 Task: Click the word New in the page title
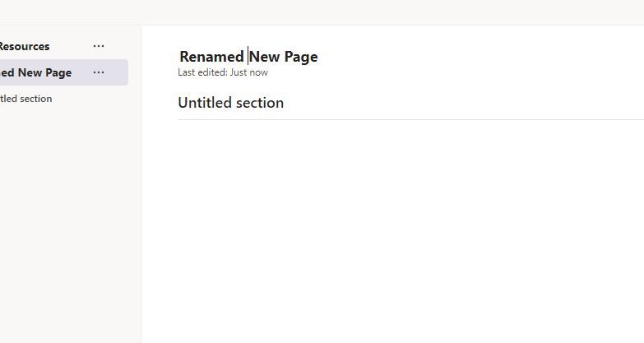coord(265,57)
